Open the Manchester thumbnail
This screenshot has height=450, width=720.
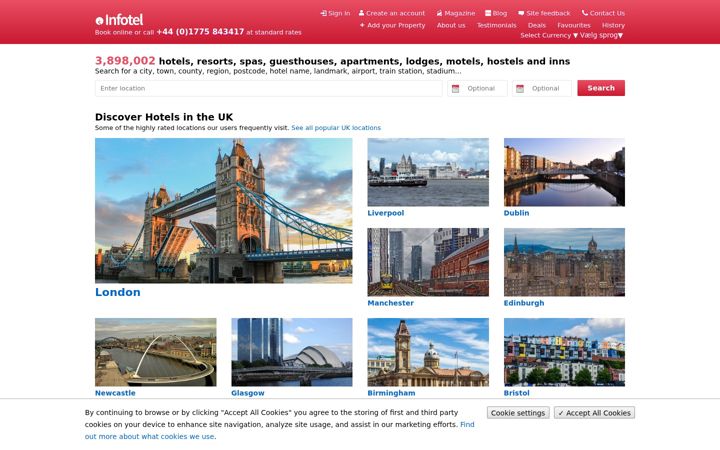[x=428, y=262]
